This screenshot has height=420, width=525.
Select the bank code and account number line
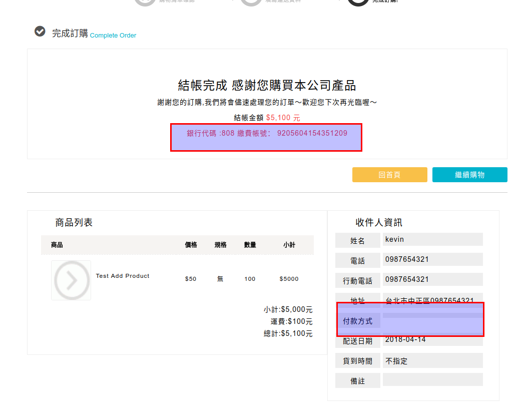[267, 133]
